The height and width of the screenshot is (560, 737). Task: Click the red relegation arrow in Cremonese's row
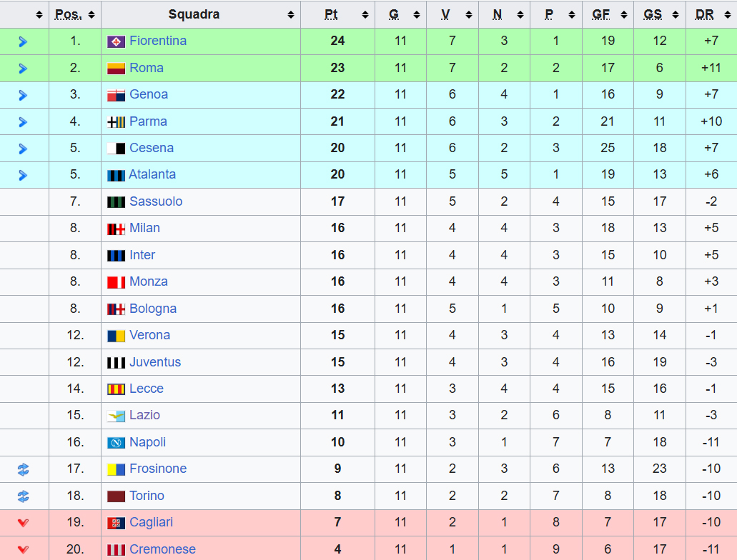point(23,549)
